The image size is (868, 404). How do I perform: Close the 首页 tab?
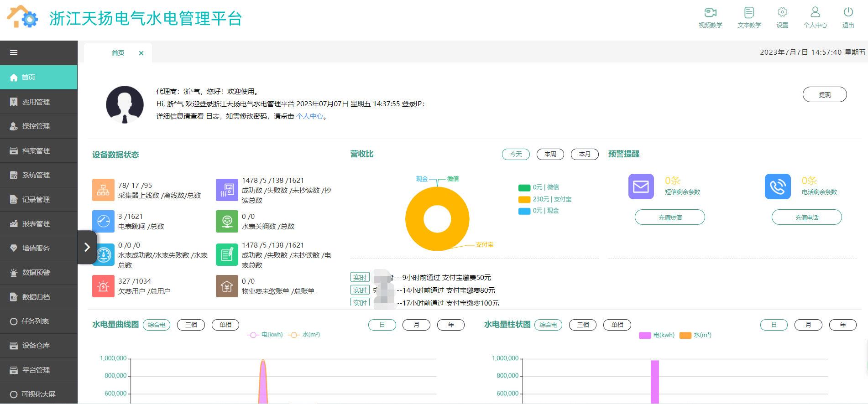tap(141, 53)
